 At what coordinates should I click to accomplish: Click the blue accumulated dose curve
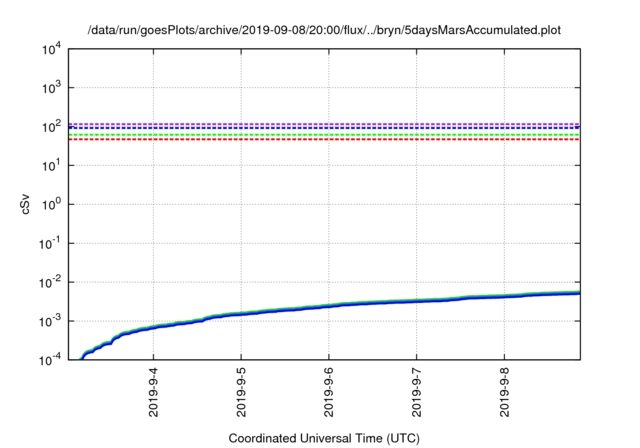[x=329, y=306]
